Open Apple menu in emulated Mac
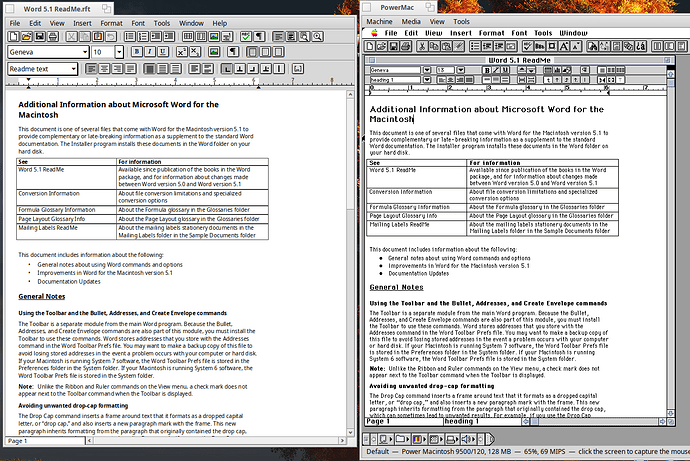 click(374, 33)
